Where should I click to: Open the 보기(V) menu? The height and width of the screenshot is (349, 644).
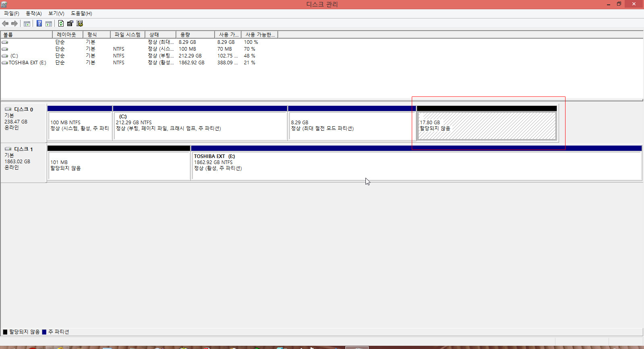tap(56, 14)
